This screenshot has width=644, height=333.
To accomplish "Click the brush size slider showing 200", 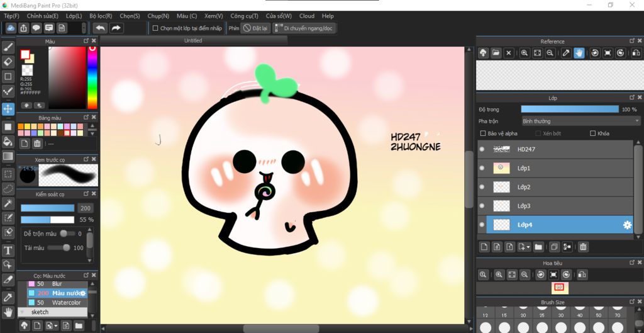I will click(x=48, y=208).
